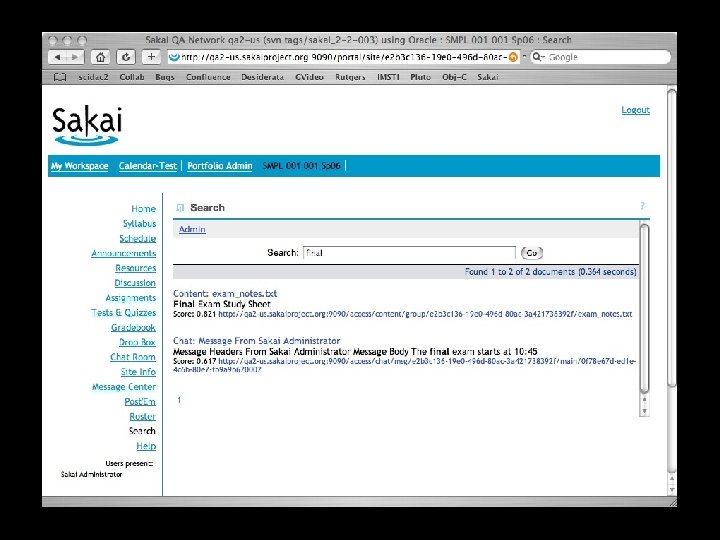Viewport: 720px width, 540px height.
Task: Click the Search text field containing final
Action: (409, 253)
